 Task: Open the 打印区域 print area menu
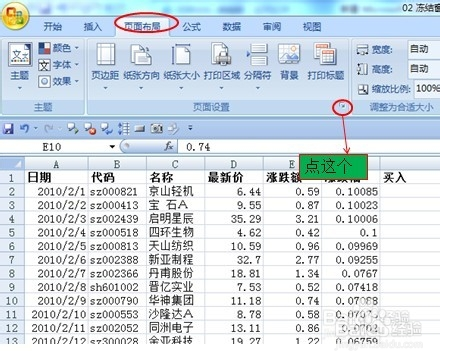[222, 66]
